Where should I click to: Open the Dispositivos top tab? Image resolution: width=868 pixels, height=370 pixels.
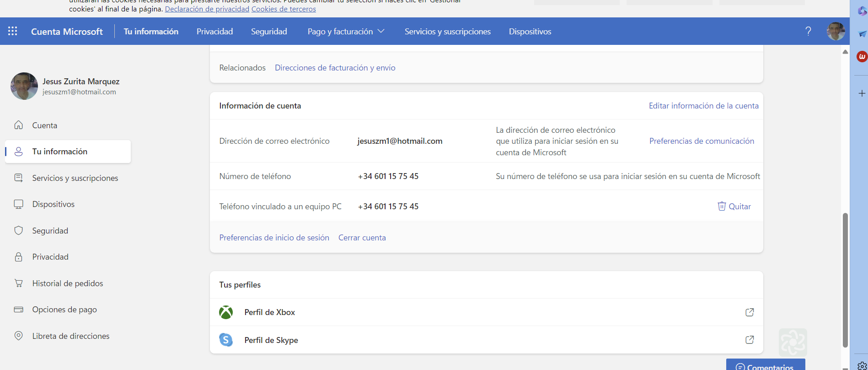530,31
